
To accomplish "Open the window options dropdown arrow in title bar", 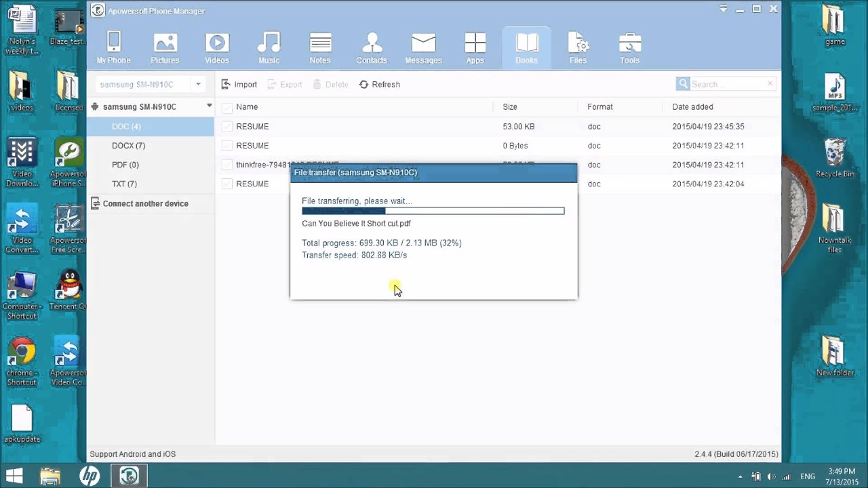I will pos(723,9).
